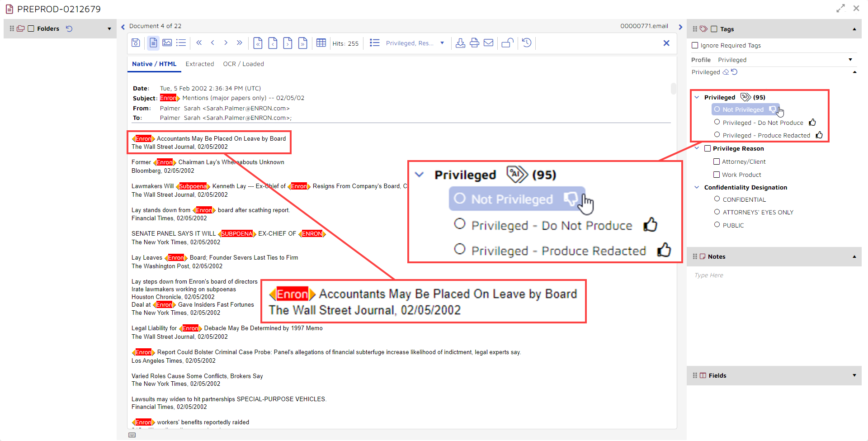Toggle the Folders panel header checkbox
Image resolution: width=868 pixels, height=441 pixels.
click(31, 28)
